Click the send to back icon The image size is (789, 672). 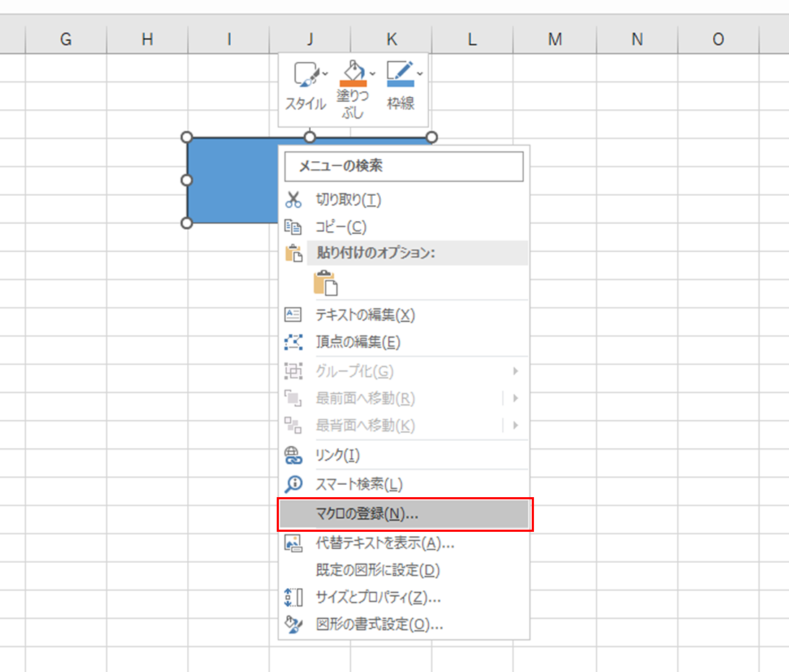293,426
